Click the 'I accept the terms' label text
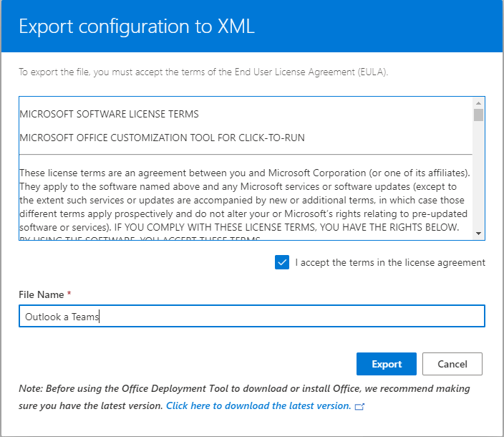 click(390, 262)
